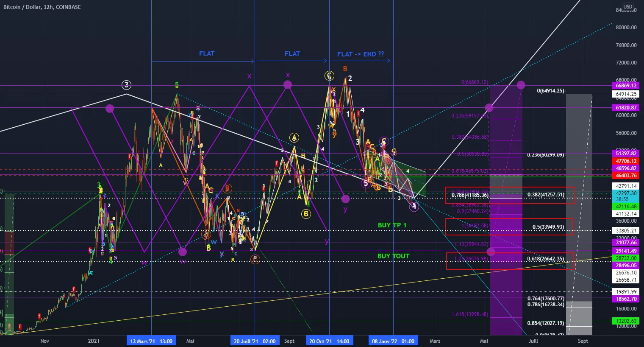Select the yellow circled B wave label
Screen dimensions: 644x347
[x=306, y=214]
